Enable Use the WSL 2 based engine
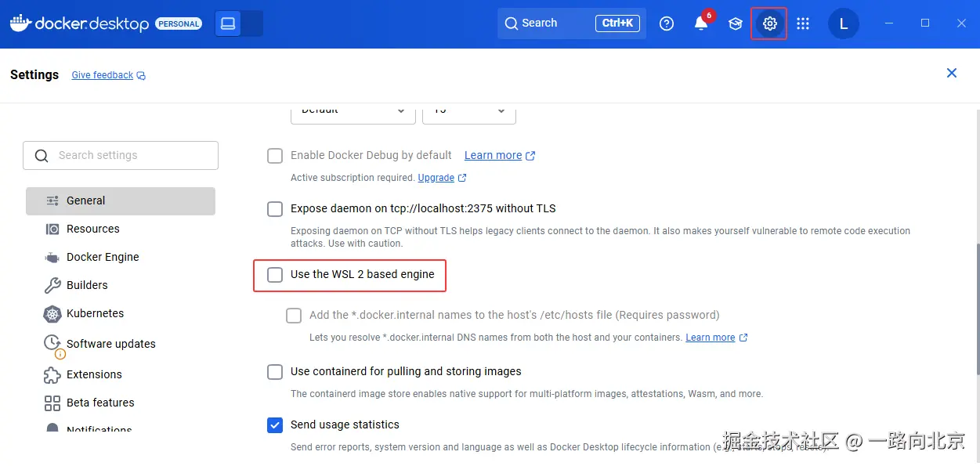This screenshot has height=466, width=980. 275,275
